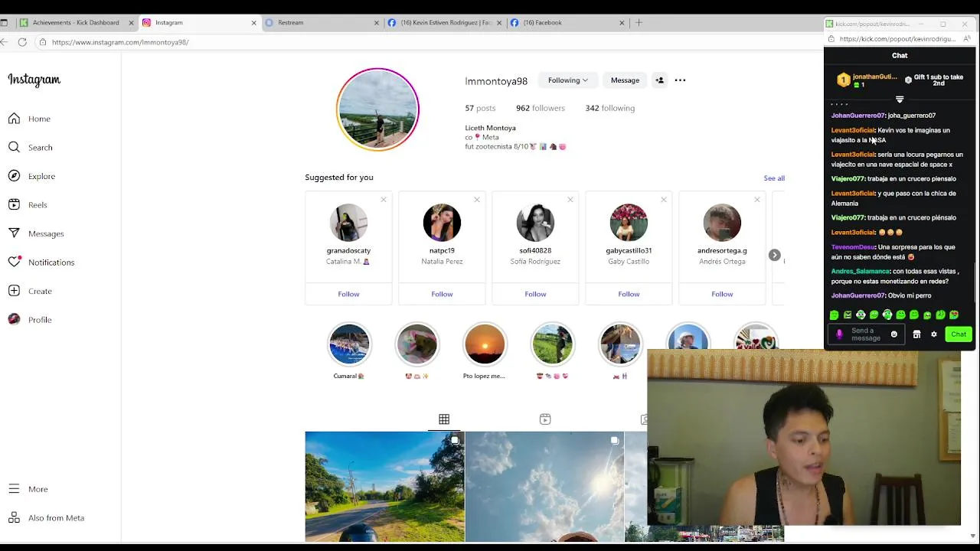Switch to the Restream browser tab
The image size is (980, 551).
coord(322,23)
